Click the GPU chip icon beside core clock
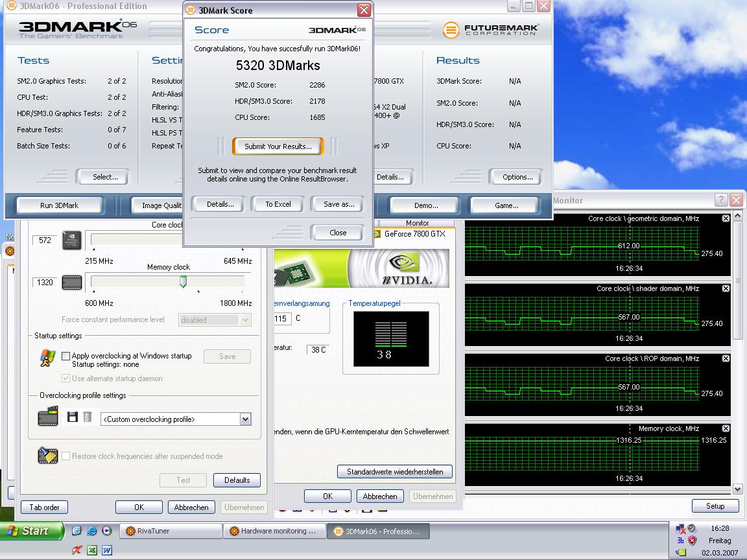This screenshot has width=747, height=560. [71, 240]
